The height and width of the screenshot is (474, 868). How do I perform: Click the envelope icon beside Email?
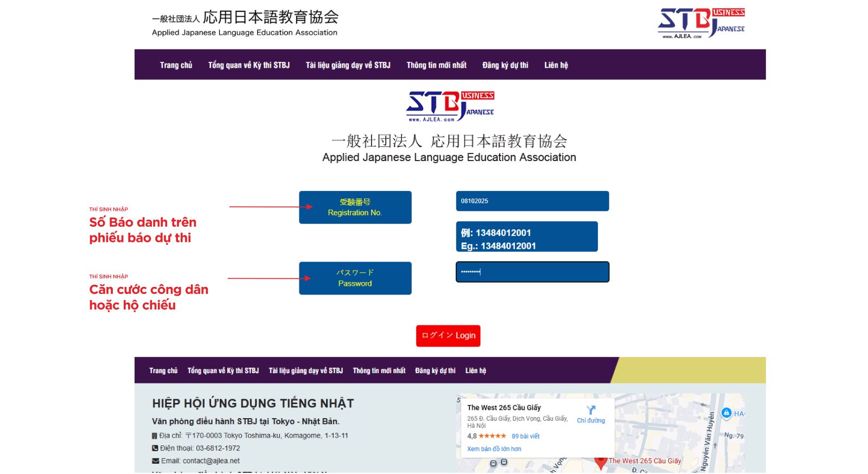tap(155, 461)
